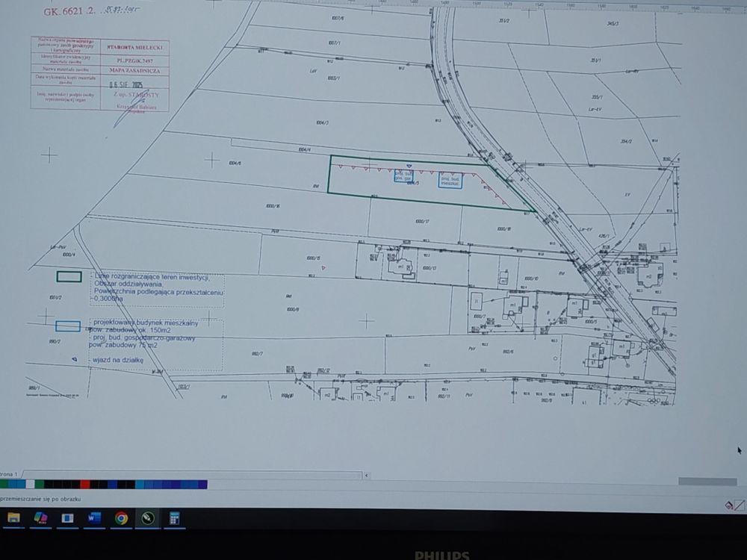747x560 pixels.
Task: Click the green rectangle legend symbol
Action: 69,277
